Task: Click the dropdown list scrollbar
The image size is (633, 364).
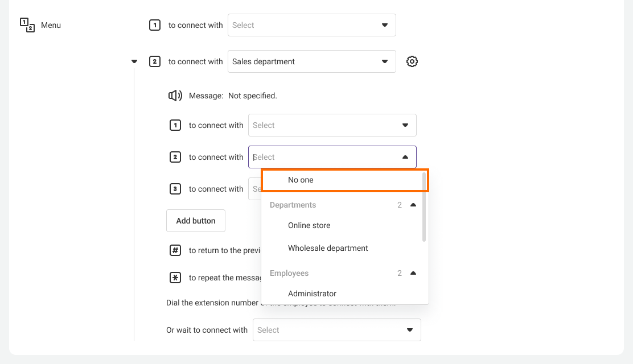Action: tap(424, 208)
